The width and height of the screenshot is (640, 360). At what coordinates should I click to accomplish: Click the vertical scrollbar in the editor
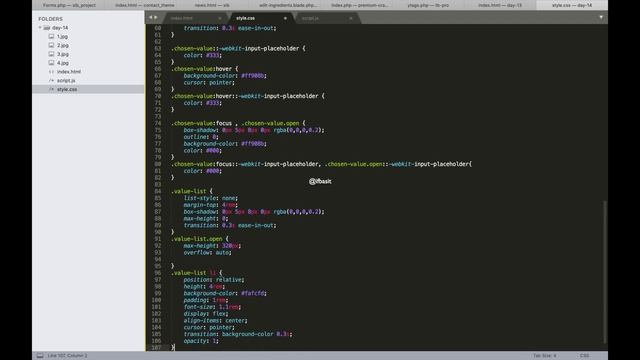pos(604,271)
